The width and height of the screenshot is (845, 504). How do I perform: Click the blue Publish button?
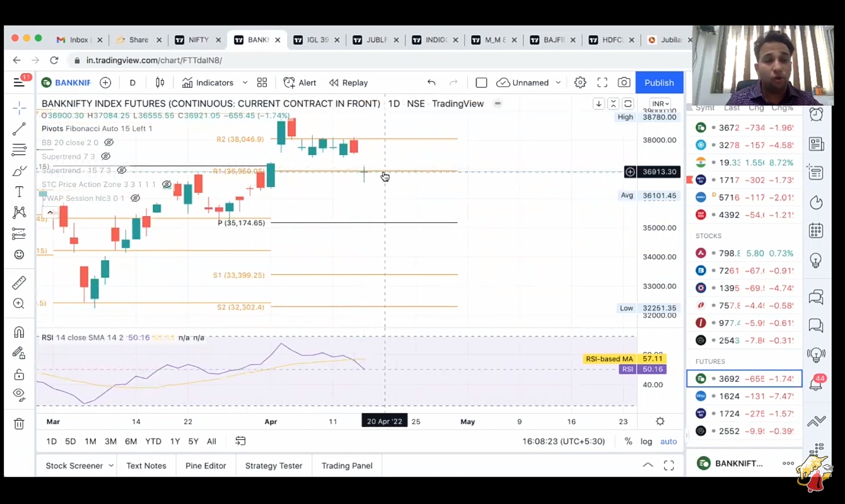point(659,83)
